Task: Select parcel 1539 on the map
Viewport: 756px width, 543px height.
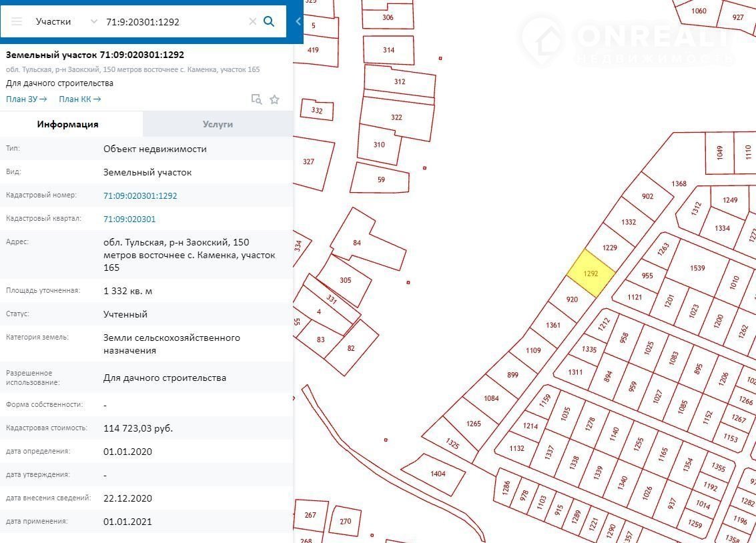Action: (697, 268)
